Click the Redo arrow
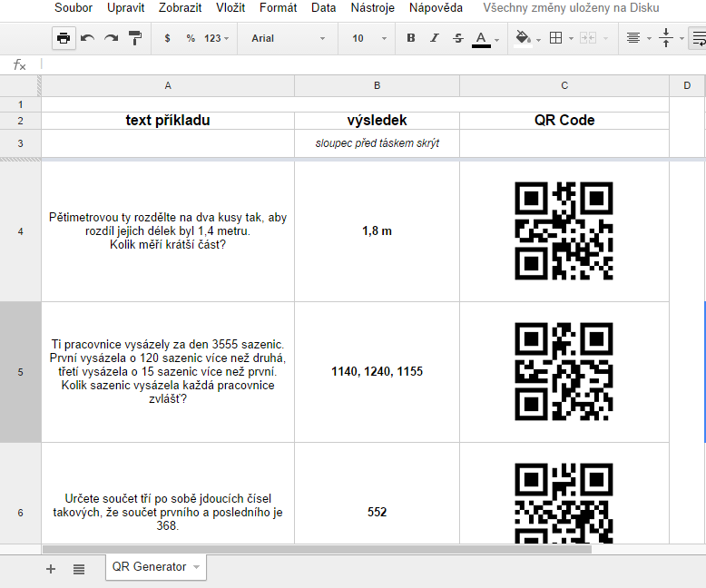The height and width of the screenshot is (588, 706). click(112, 38)
